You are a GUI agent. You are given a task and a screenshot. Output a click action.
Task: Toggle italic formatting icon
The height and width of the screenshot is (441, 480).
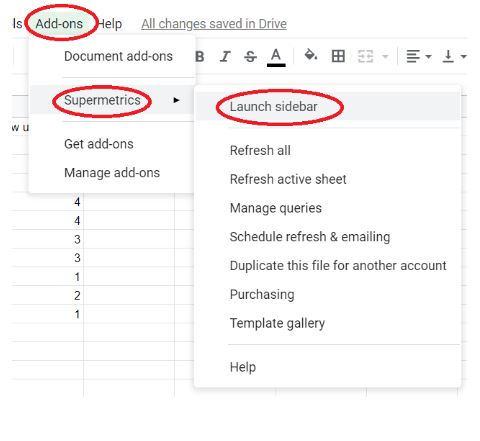[225, 56]
